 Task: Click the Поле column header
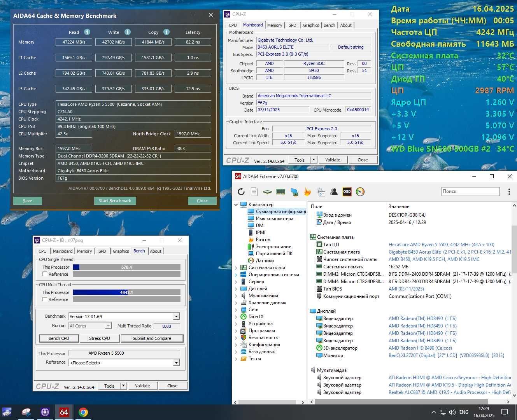point(317,206)
